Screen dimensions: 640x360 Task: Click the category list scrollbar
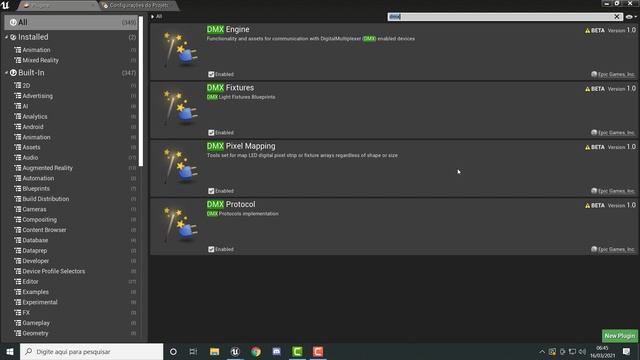(141, 92)
